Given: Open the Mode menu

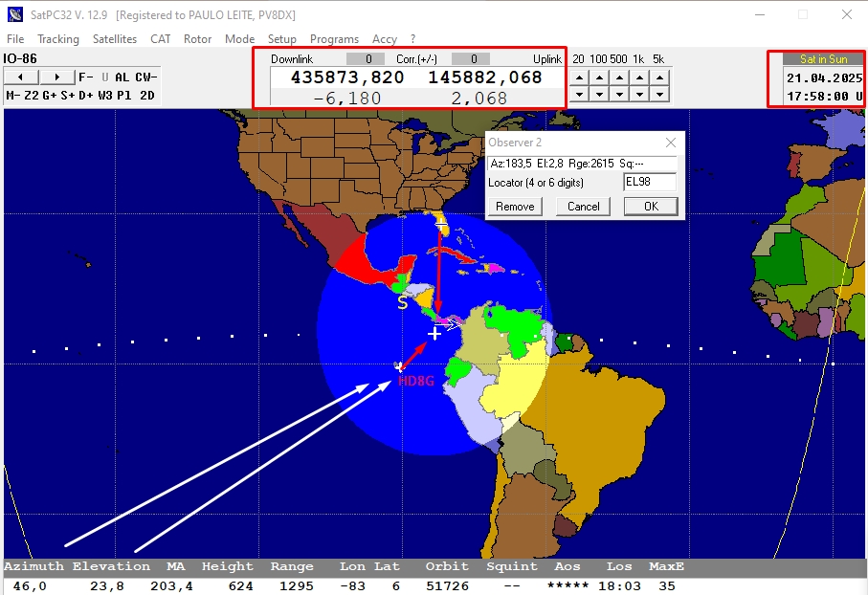Looking at the screenshot, I should pos(239,39).
